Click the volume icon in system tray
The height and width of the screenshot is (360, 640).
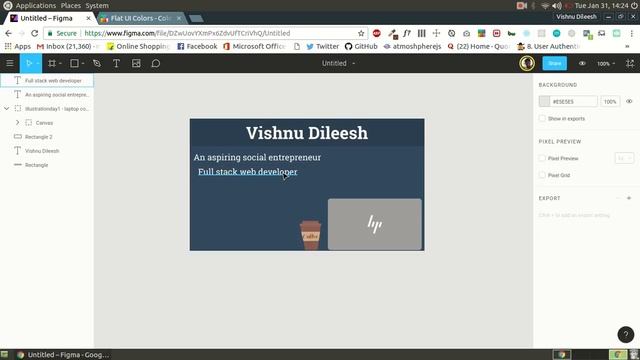click(557, 6)
